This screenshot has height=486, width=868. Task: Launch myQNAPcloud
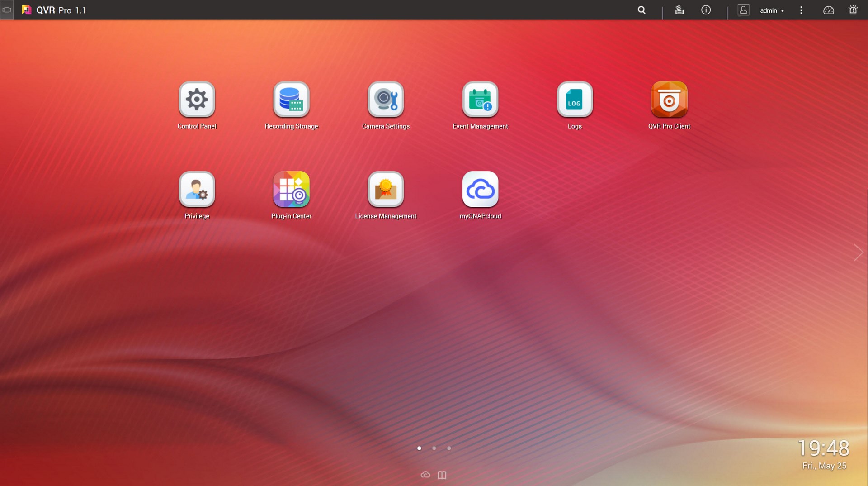click(480, 189)
